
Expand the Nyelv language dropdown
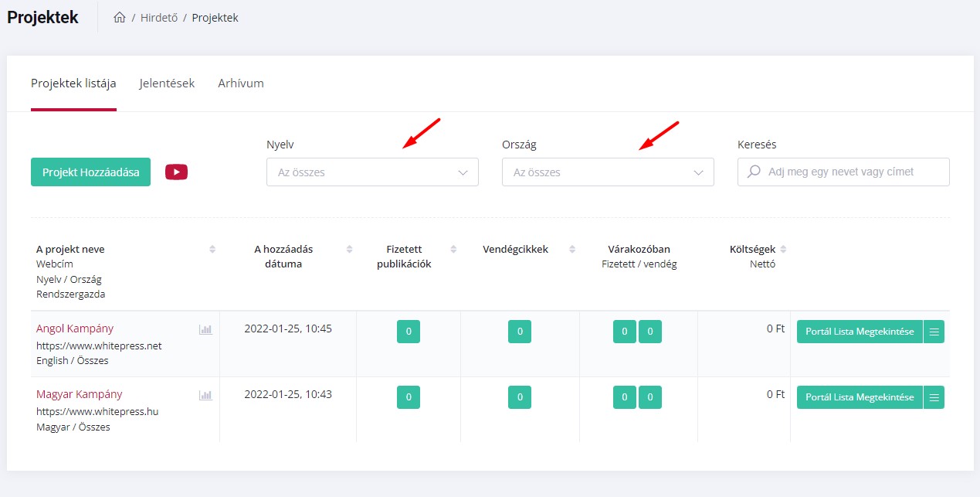coord(372,172)
